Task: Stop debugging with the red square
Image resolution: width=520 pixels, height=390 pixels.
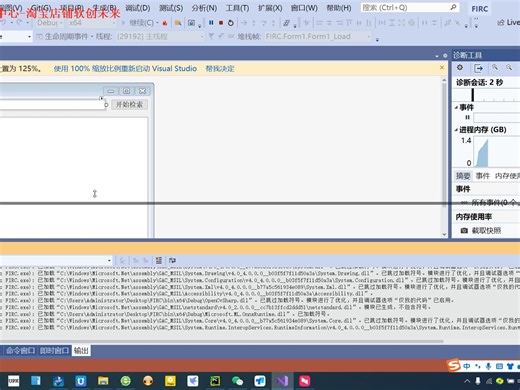Action: 221,23
